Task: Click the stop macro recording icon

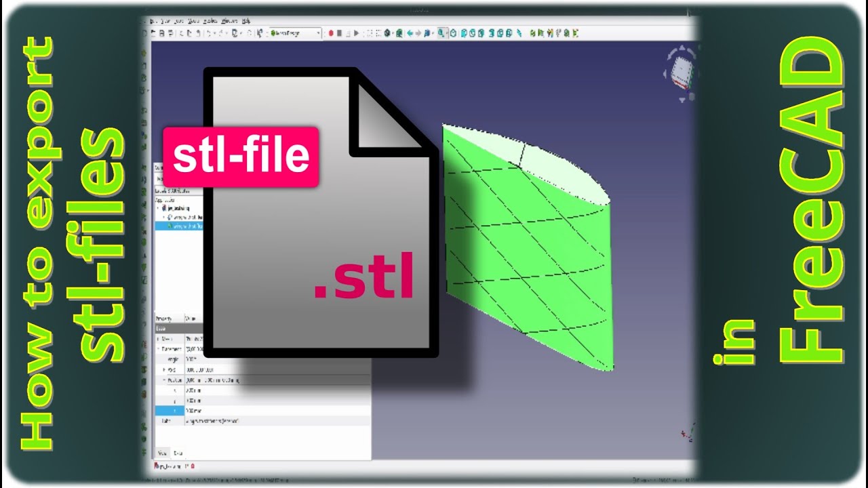Action: pyautogui.click(x=339, y=33)
